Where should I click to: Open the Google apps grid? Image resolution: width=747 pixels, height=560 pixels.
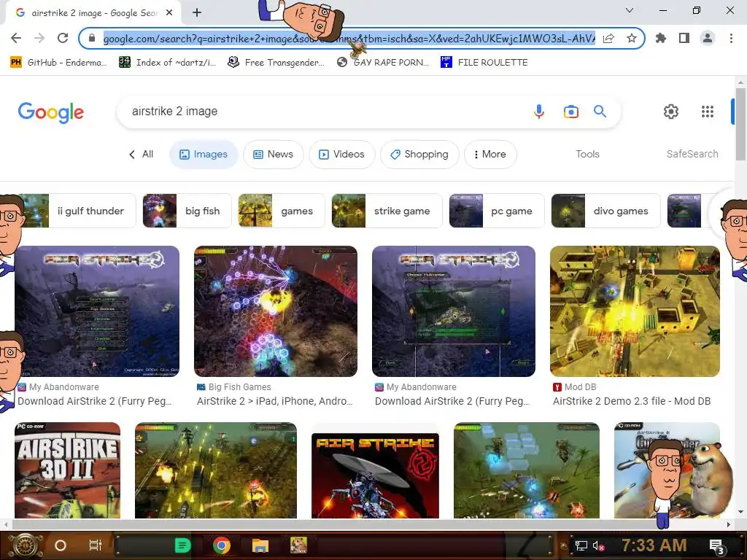708,112
